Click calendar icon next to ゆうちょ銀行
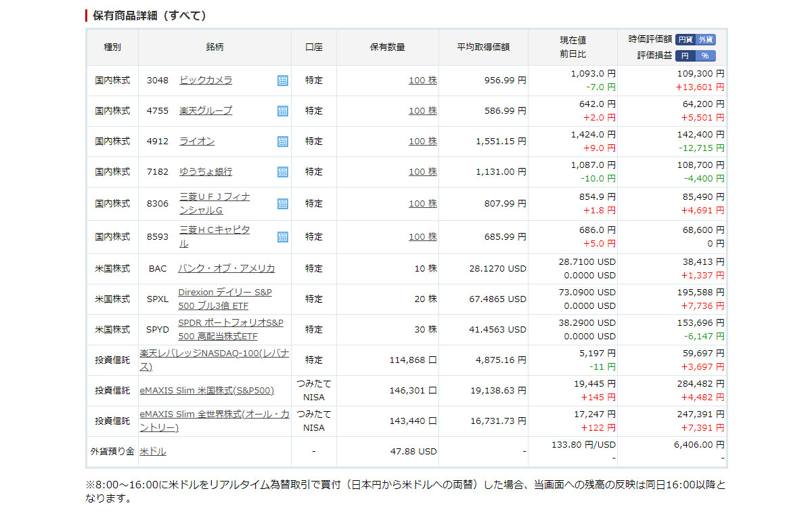The height and width of the screenshot is (512, 812). click(282, 172)
